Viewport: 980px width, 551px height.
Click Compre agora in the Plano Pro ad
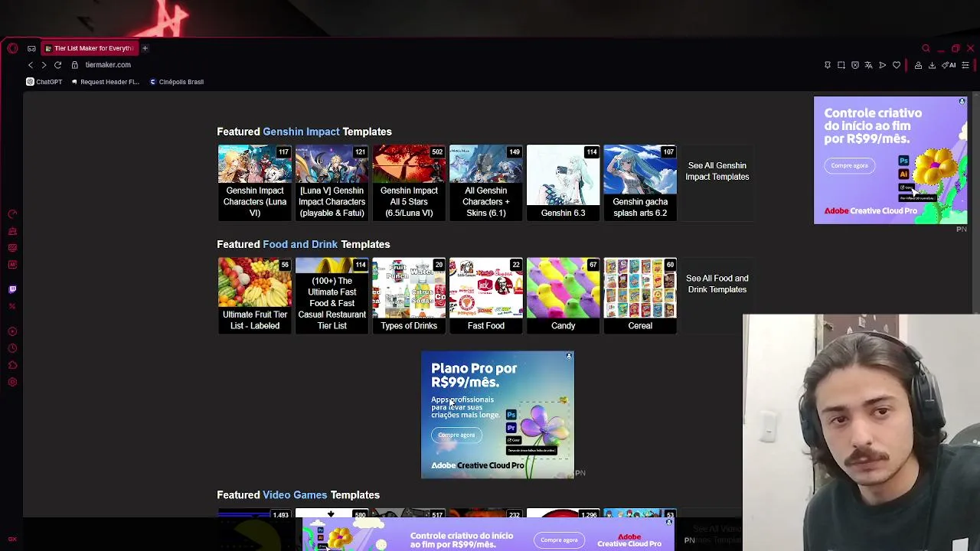(456, 435)
